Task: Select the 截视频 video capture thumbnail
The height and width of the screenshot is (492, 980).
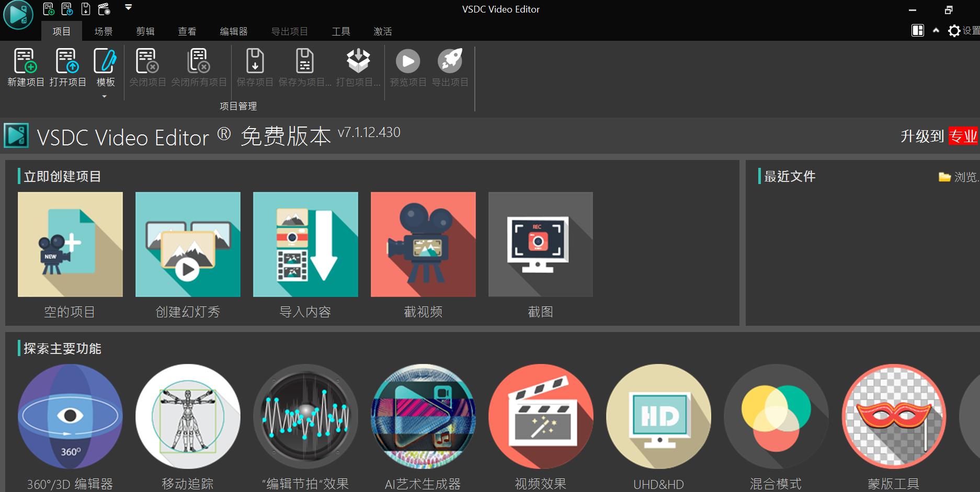Action: pos(423,244)
